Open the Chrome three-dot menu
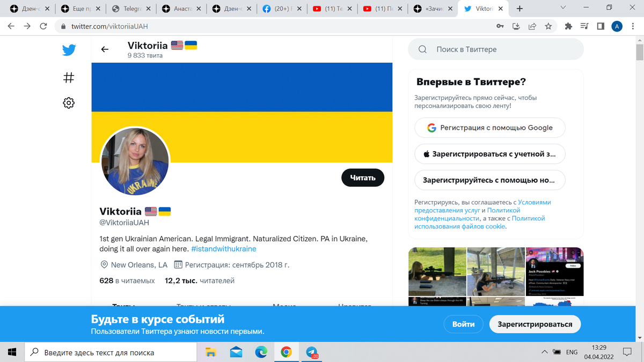This screenshot has height=362, width=644. [x=633, y=26]
